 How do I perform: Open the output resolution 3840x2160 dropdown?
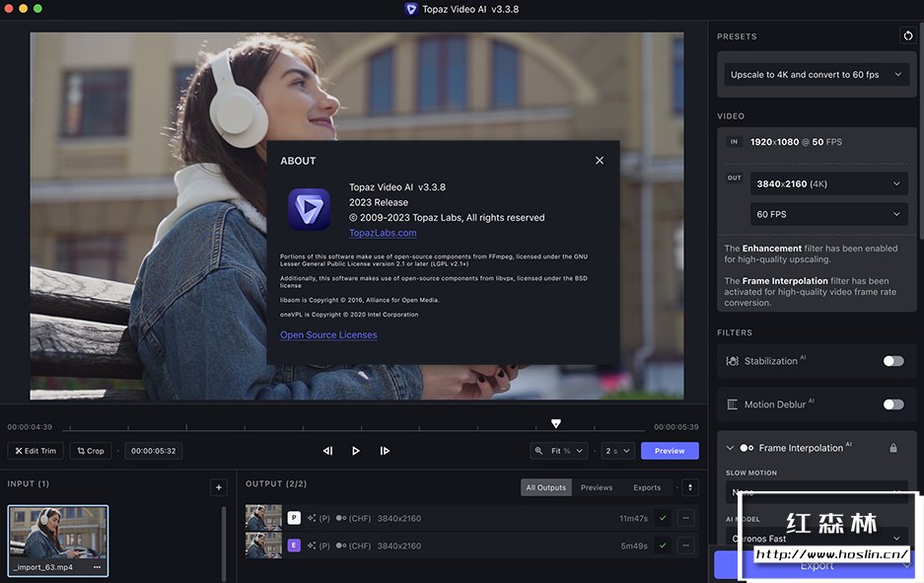click(x=828, y=183)
